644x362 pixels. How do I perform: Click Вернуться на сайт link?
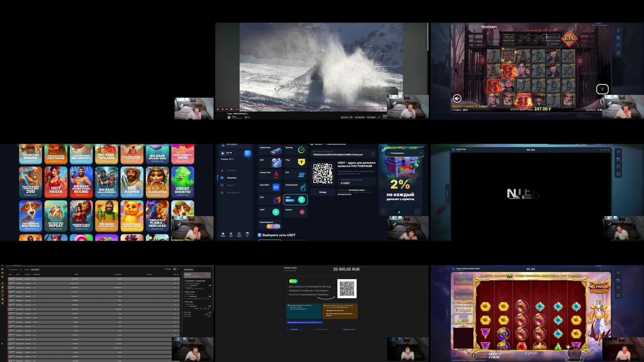(349, 329)
